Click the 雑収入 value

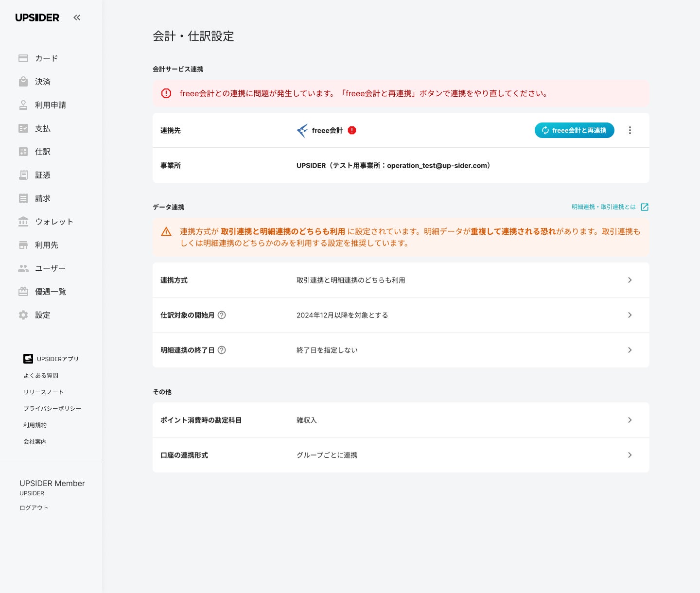[x=307, y=420]
